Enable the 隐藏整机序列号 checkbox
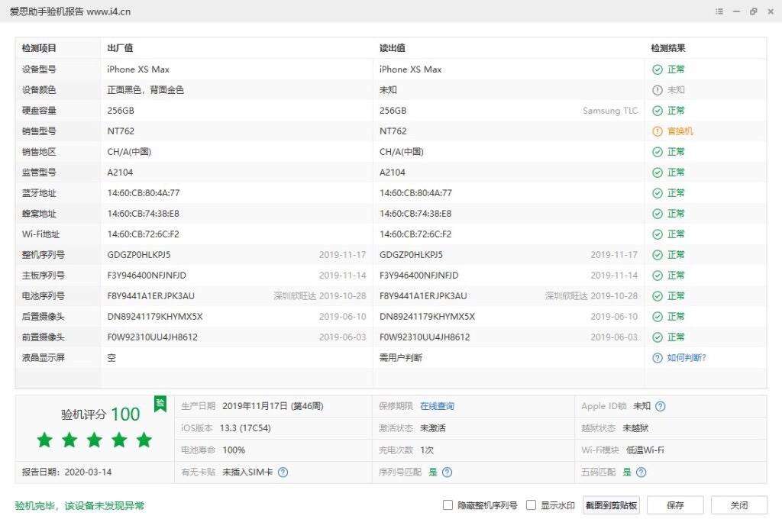This screenshot has height=532, width=782. click(x=448, y=505)
